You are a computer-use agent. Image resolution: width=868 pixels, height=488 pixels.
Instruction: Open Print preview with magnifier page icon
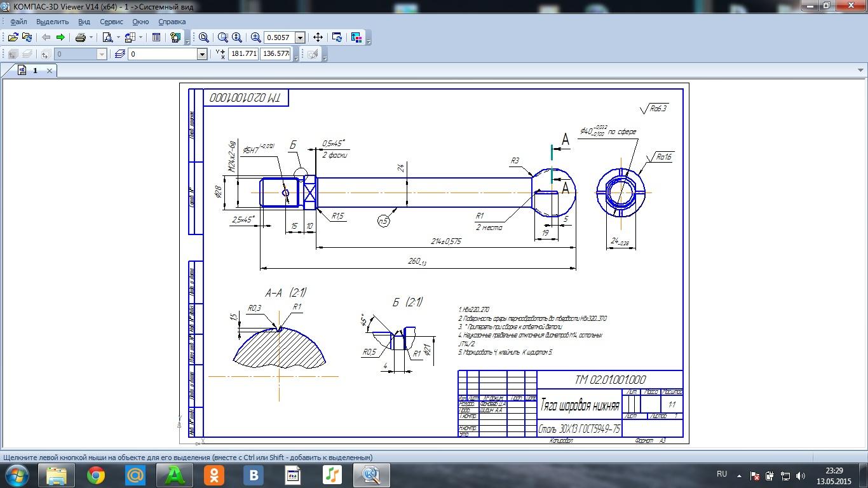pyautogui.click(x=107, y=37)
